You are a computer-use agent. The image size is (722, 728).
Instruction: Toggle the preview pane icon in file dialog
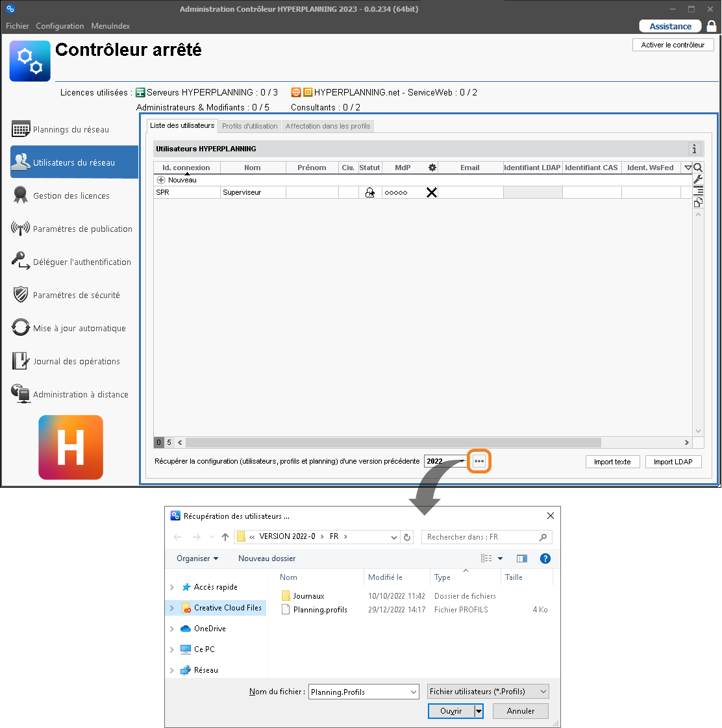(522, 559)
